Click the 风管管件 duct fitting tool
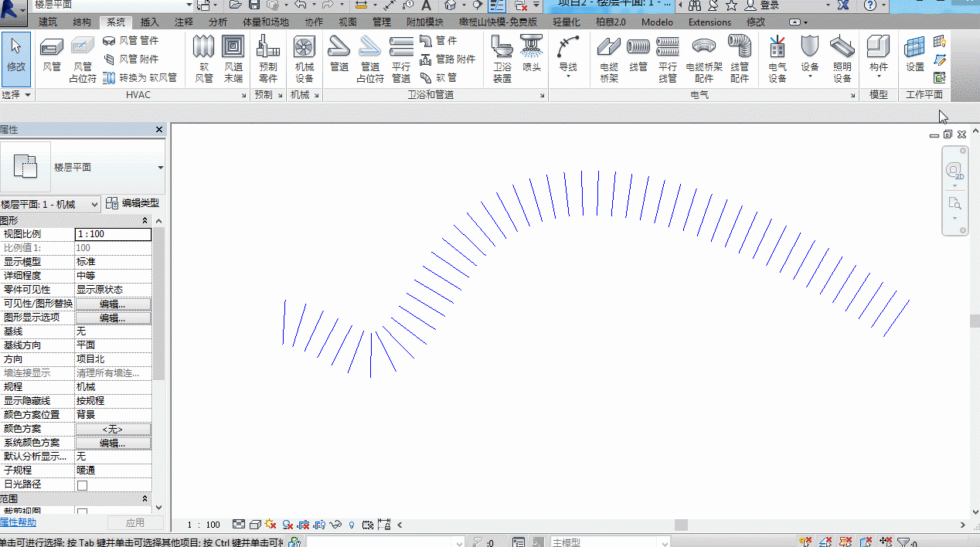980x547 pixels. pyautogui.click(x=131, y=40)
